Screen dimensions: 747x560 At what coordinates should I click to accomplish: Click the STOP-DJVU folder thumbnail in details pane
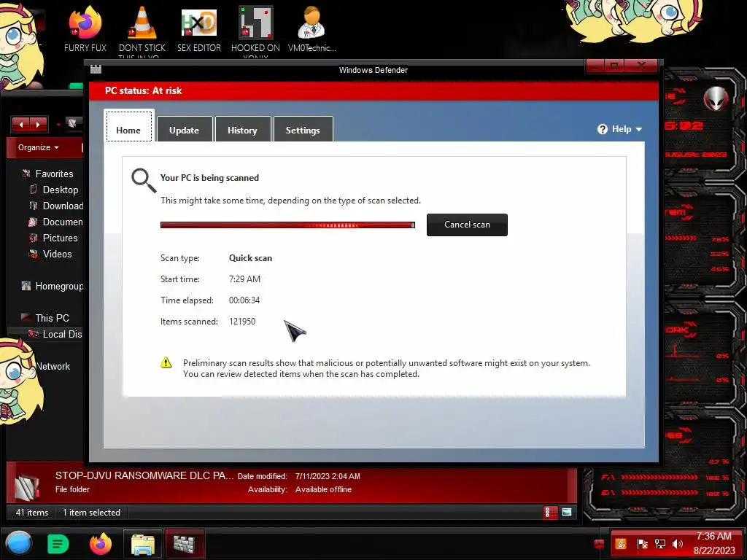click(x=27, y=486)
